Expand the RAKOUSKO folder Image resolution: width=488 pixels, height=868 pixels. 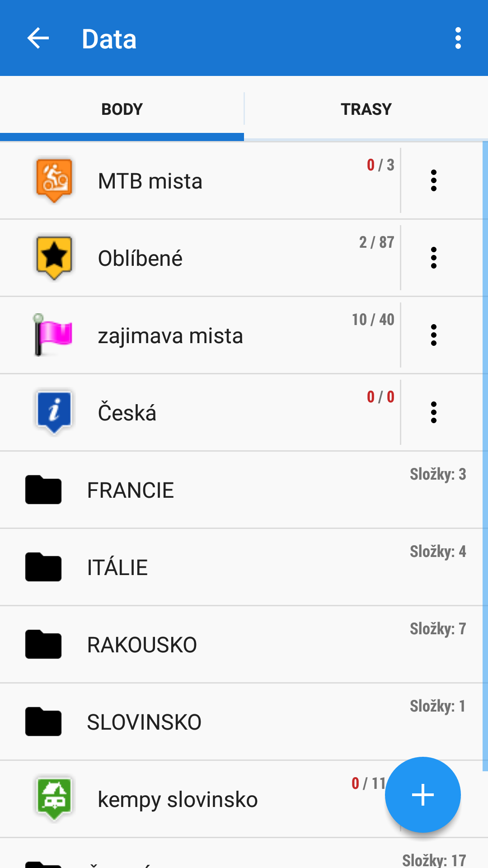(142, 645)
